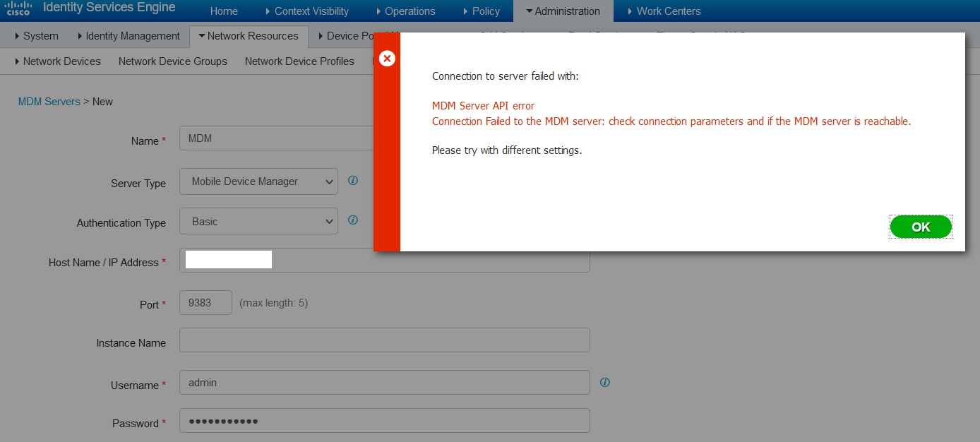
Task: Expand the Identity Management submenu
Action: point(129,36)
